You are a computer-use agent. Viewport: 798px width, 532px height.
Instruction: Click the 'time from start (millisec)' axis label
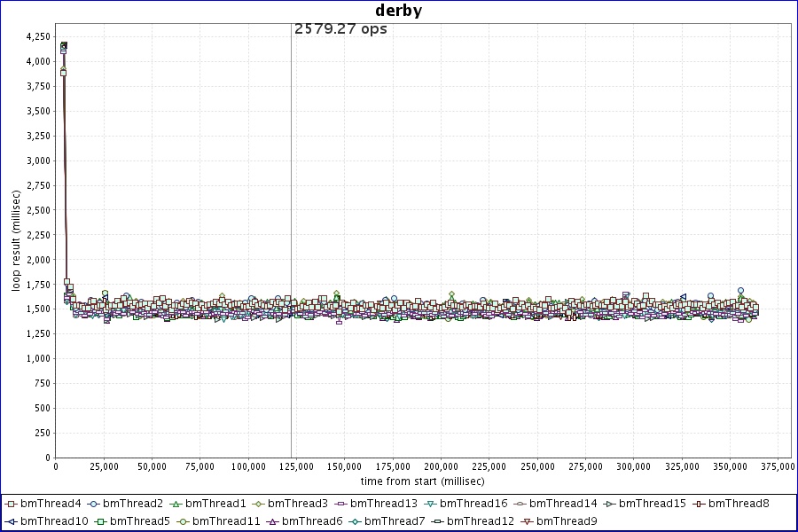tap(422, 481)
